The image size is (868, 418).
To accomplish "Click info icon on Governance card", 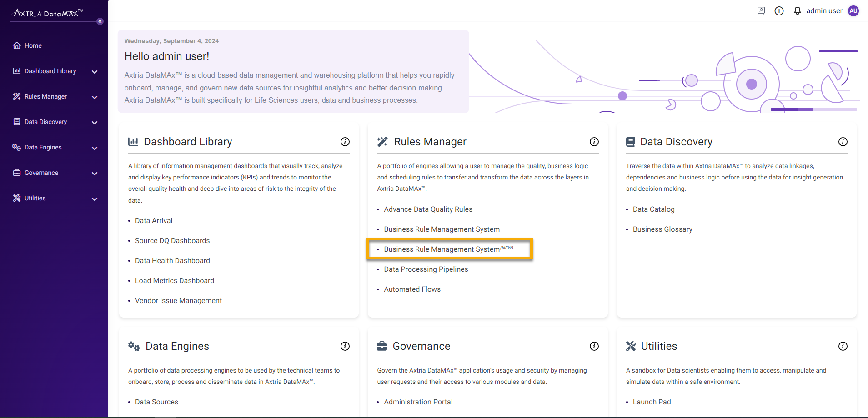I will (x=594, y=346).
